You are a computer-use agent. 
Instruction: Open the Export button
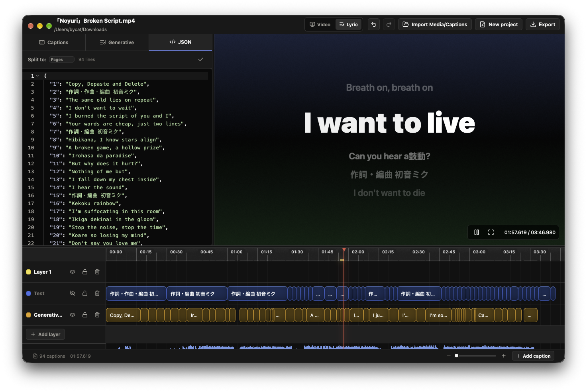click(x=543, y=24)
